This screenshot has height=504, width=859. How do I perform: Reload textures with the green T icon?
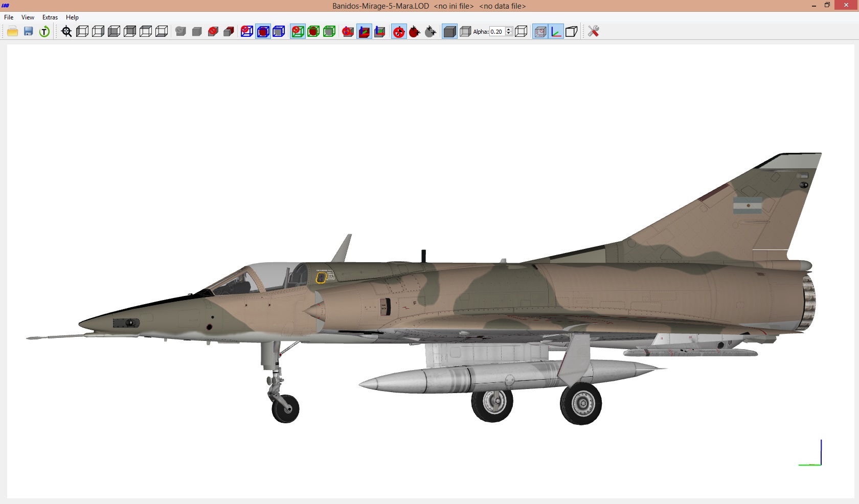point(44,32)
